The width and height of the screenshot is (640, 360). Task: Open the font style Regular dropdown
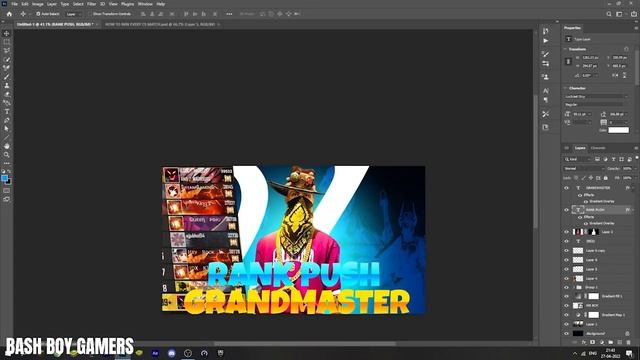[x=594, y=105]
